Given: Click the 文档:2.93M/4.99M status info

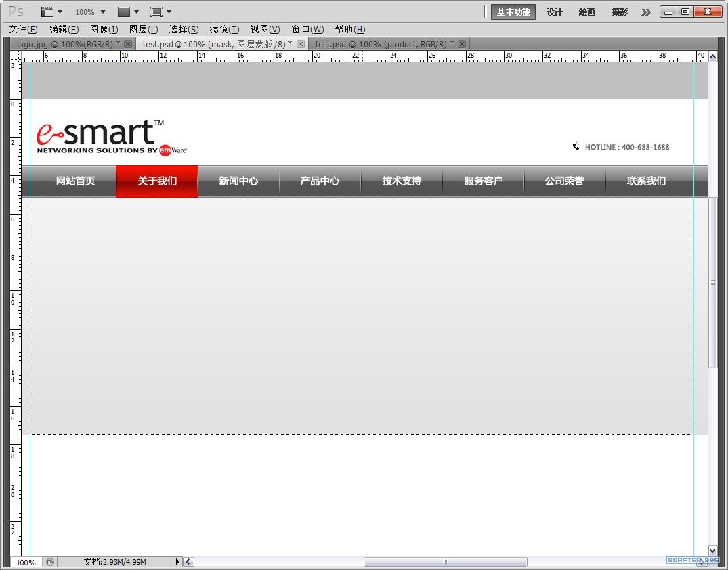Looking at the screenshot, I should 114,562.
